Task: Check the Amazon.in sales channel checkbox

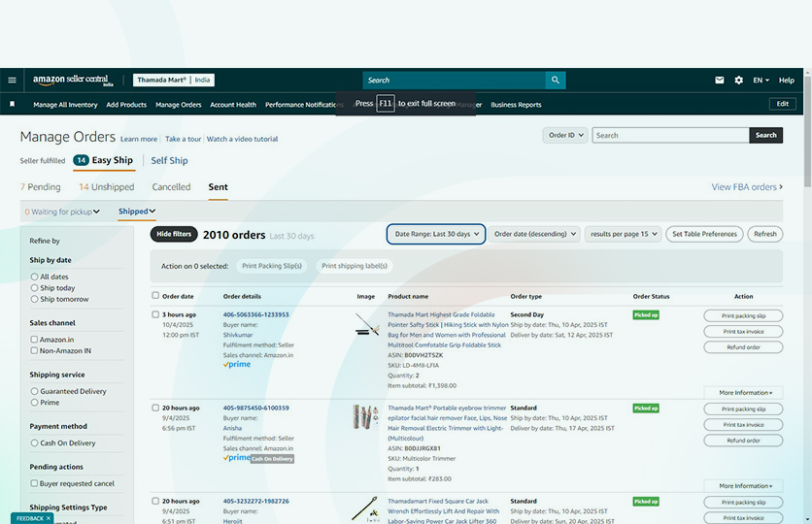Action: click(x=35, y=340)
